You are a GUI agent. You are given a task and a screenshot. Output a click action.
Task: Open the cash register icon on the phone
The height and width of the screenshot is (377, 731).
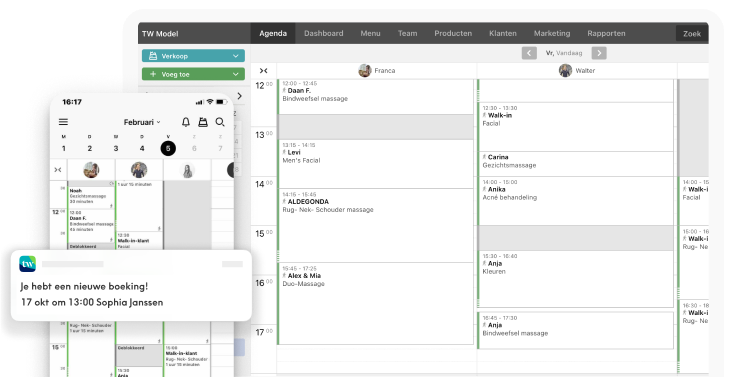(203, 122)
